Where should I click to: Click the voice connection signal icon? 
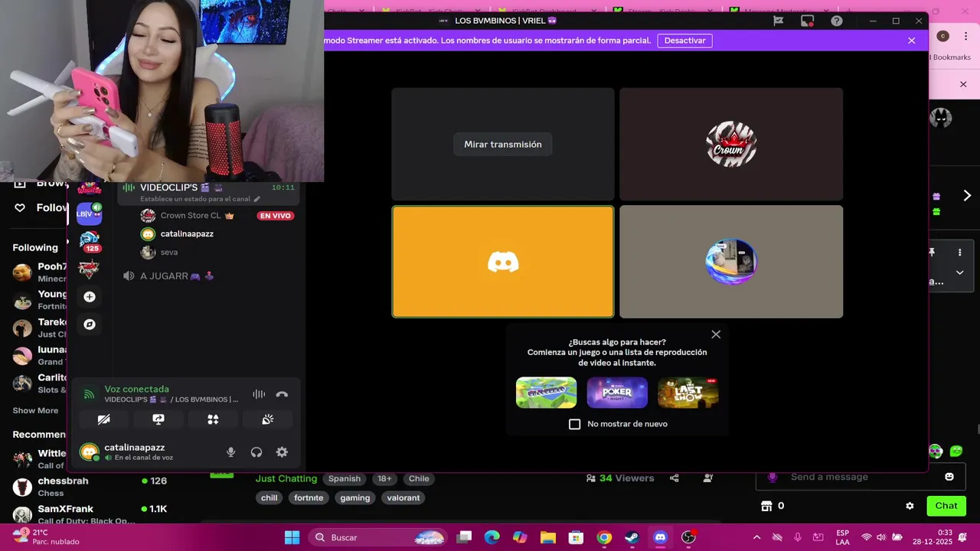pos(90,395)
